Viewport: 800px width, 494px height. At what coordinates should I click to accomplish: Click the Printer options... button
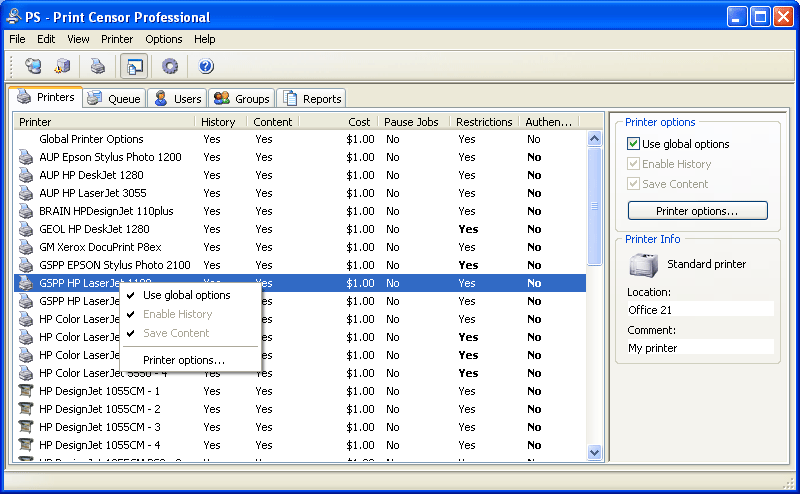[697, 211]
